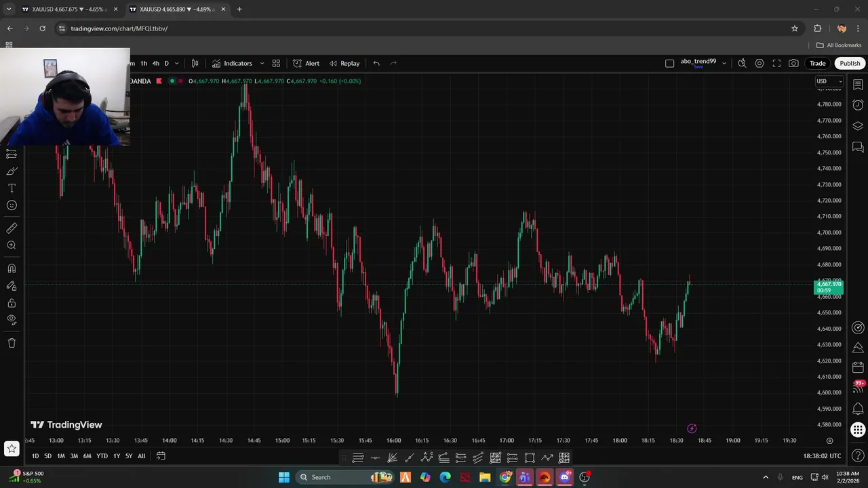Expand the Indicators favorites dropdown arrow
Viewport: 868px width, 488px height.
pyautogui.click(x=262, y=63)
